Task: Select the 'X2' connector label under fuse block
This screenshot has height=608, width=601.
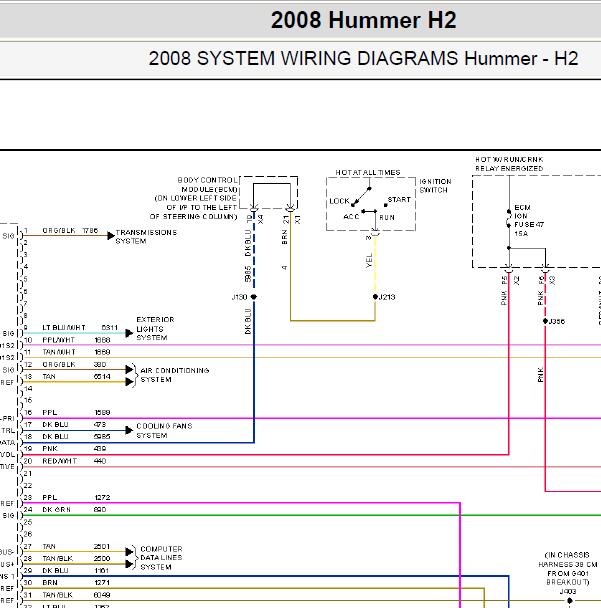Action: [516, 280]
